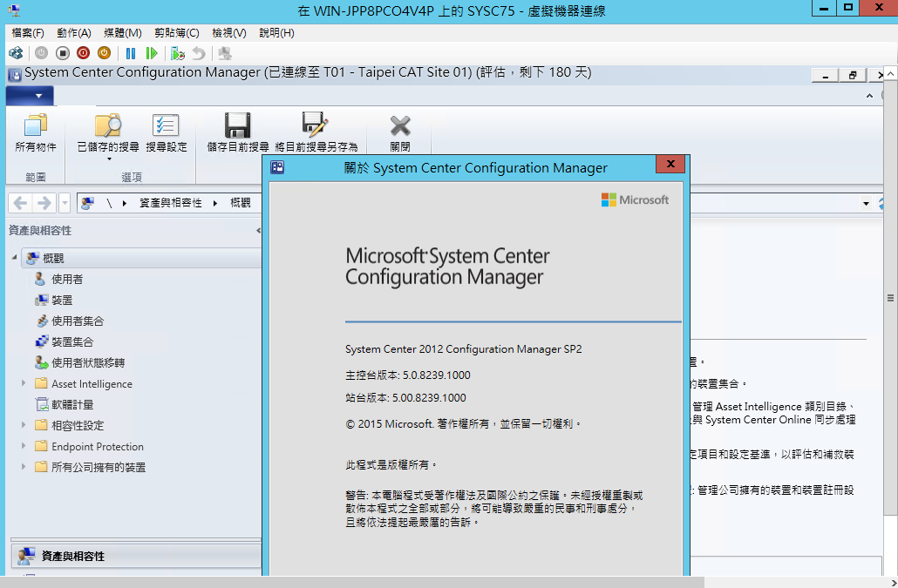
Task: Open the 說明(H) menu
Action: point(276,32)
